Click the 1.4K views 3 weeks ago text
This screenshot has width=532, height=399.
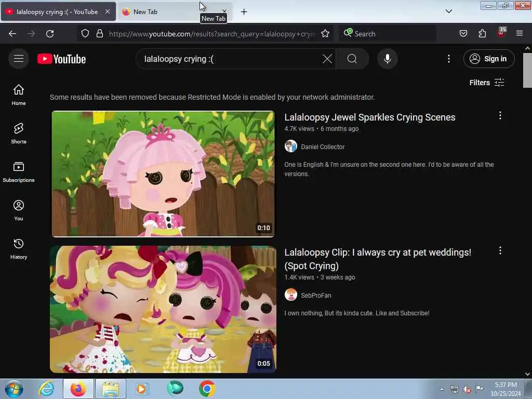(320, 277)
